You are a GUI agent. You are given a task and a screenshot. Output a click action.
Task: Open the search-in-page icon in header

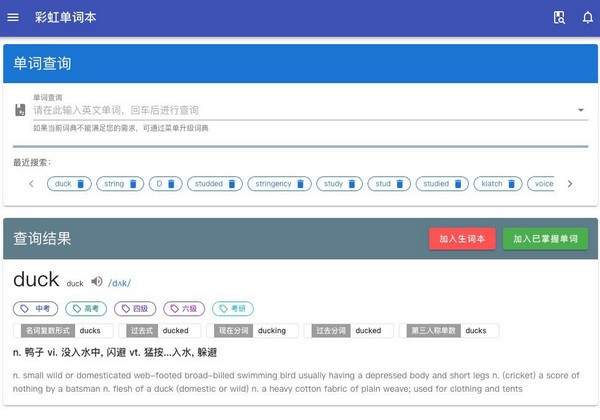pos(559,17)
